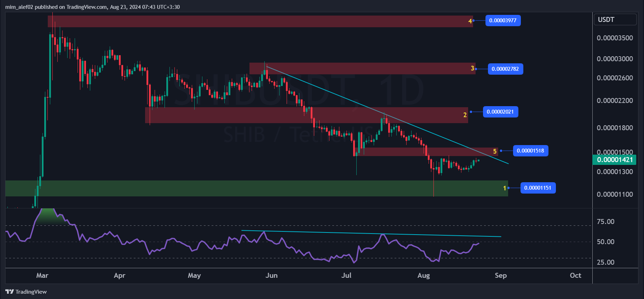Click price label 0.00001151
Screen dimensions: 644x299
tap(538, 188)
